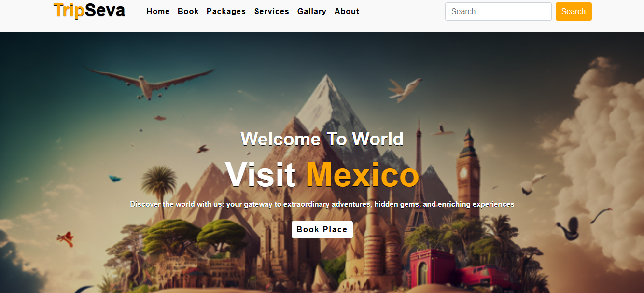Screen dimensions: 644x293
Task: Click the Welcome To World heading
Action: [x=322, y=139]
